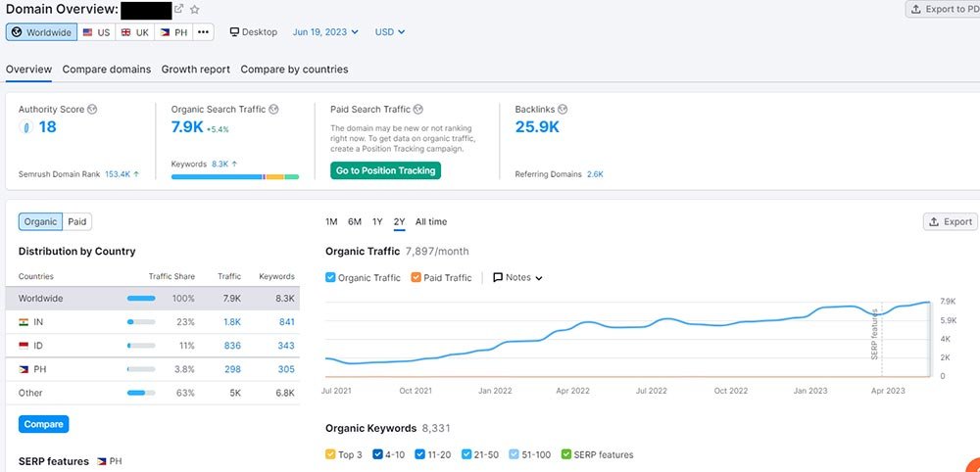Click the keywords distribution color bar
This screenshot has width=980, height=472.
235,176
